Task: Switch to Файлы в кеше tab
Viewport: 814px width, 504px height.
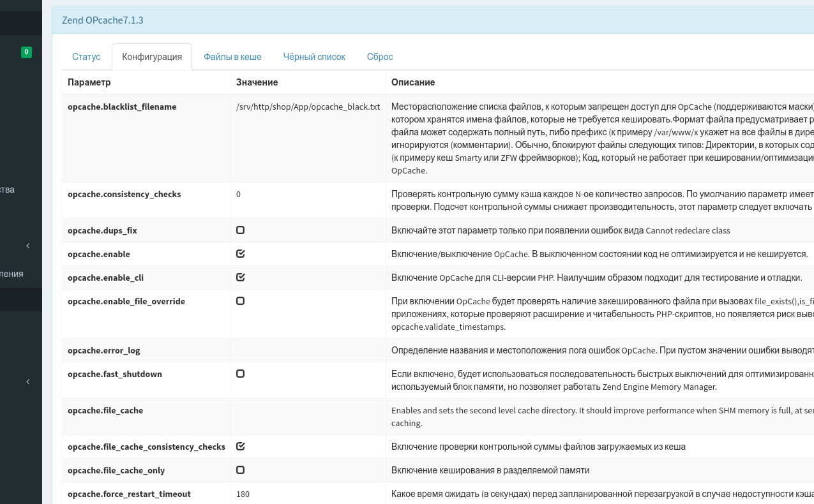Action: (x=232, y=57)
